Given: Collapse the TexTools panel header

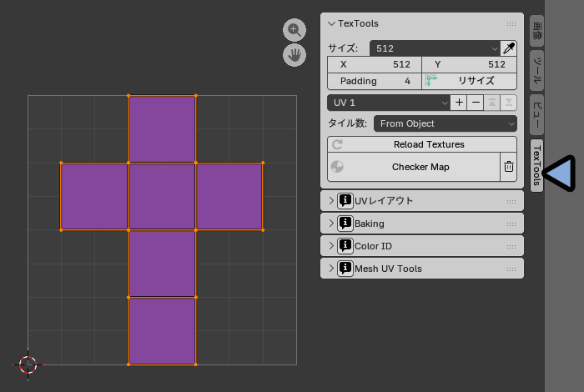Looking at the screenshot, I should (331, 24).
